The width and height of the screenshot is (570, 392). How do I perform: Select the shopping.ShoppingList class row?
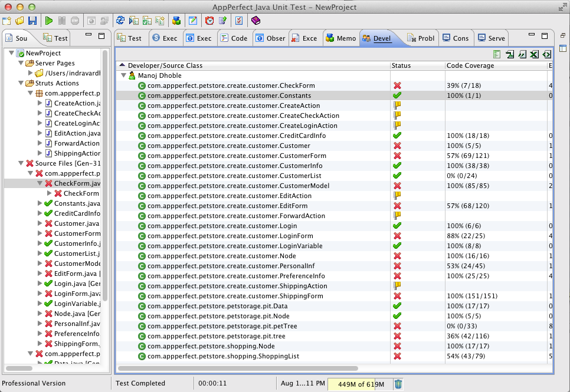point(335,357)
